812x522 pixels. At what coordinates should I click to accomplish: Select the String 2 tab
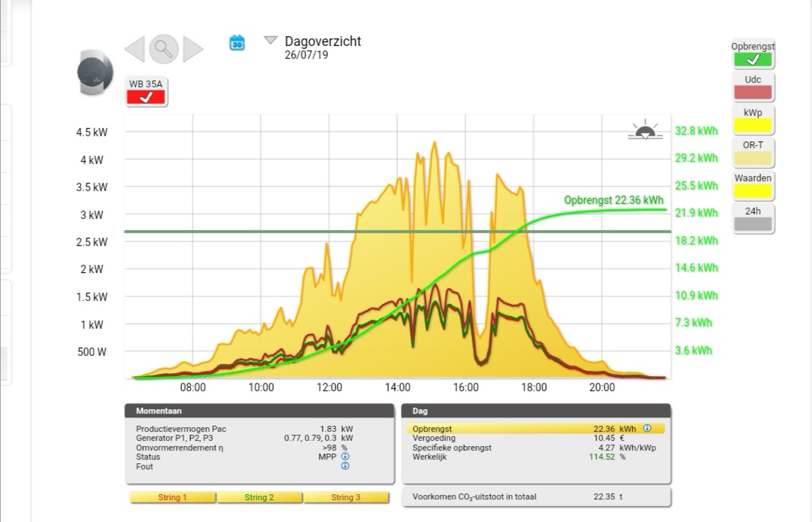coord(259,497)
